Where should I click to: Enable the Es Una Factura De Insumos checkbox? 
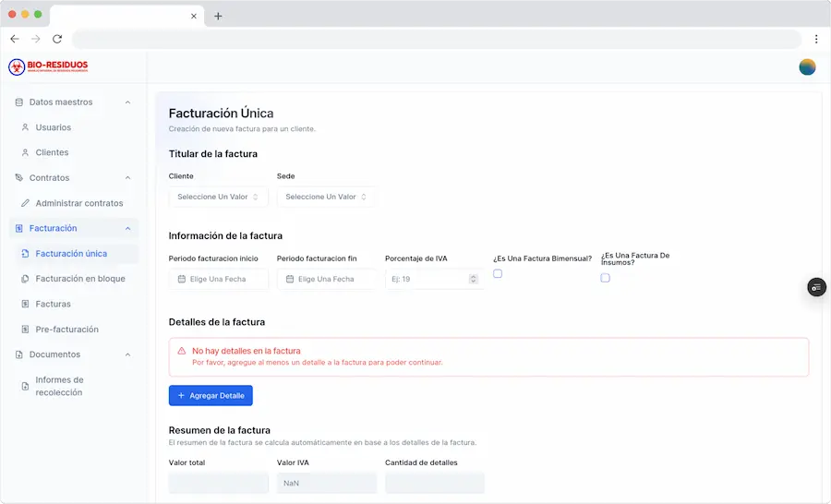[x=606, y=278]
